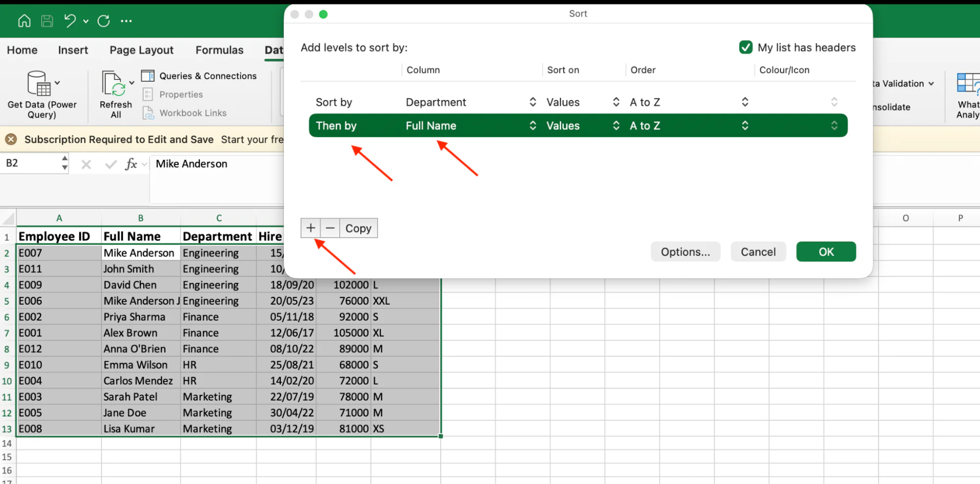Select the Then by sort level row
This screenshot has height=484, width=980.
click(578, 126)
